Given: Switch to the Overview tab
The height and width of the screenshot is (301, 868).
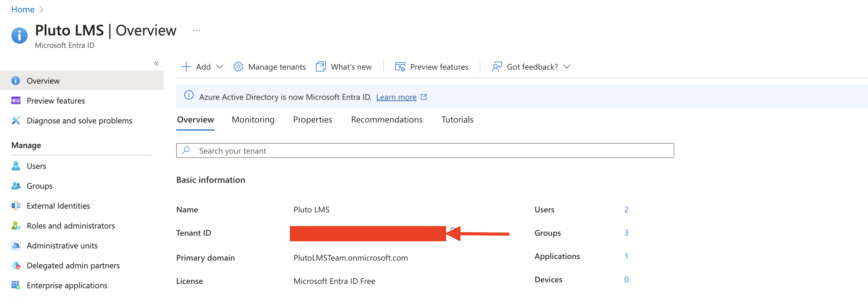Looking at the screenshot, I should [196, 119].
